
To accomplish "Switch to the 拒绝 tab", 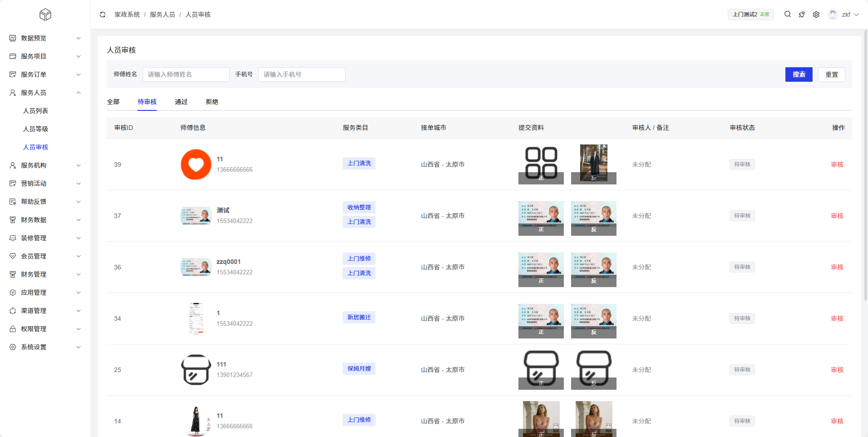I will (x=212, y=102).
